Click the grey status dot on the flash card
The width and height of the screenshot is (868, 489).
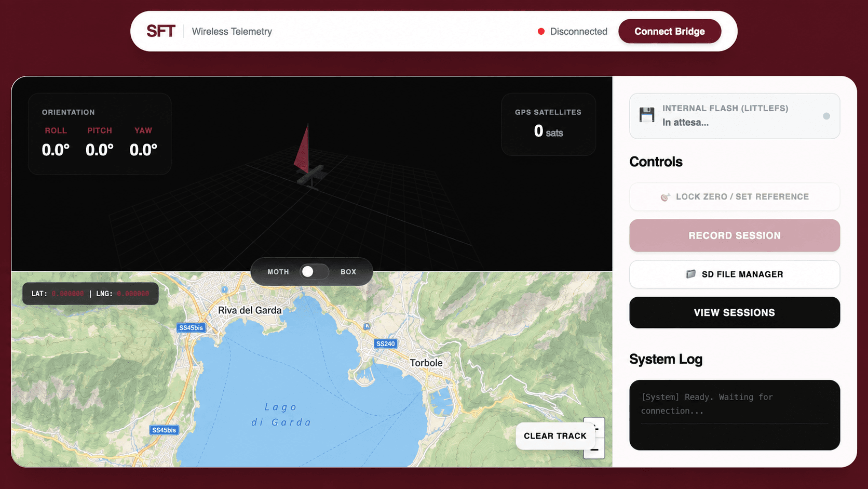[826, 116]
